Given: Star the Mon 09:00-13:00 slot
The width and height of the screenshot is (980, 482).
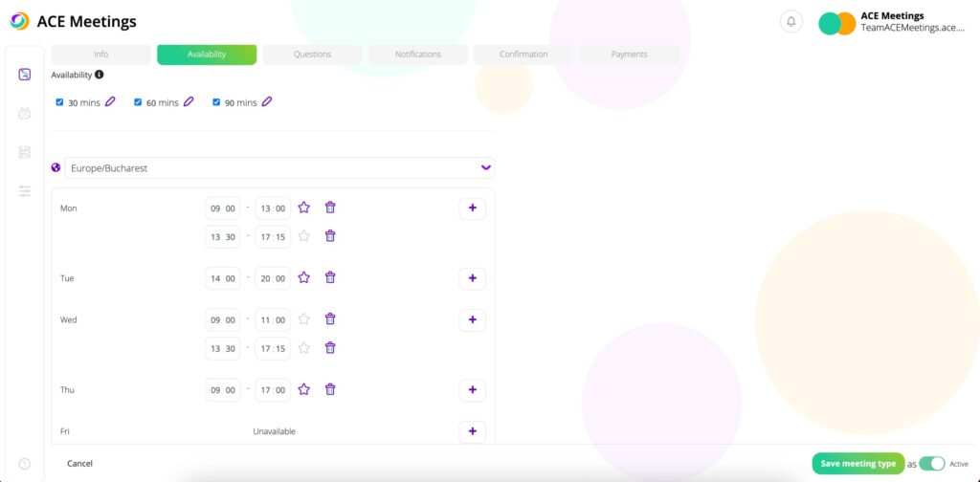Looking at the screenshot, I should (x=303, y=208).
